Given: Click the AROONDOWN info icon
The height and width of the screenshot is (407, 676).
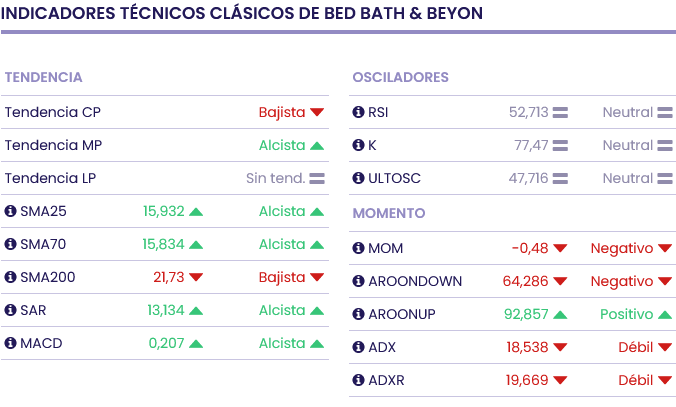Looking at the screenshot, I should [x=358, y=281].
